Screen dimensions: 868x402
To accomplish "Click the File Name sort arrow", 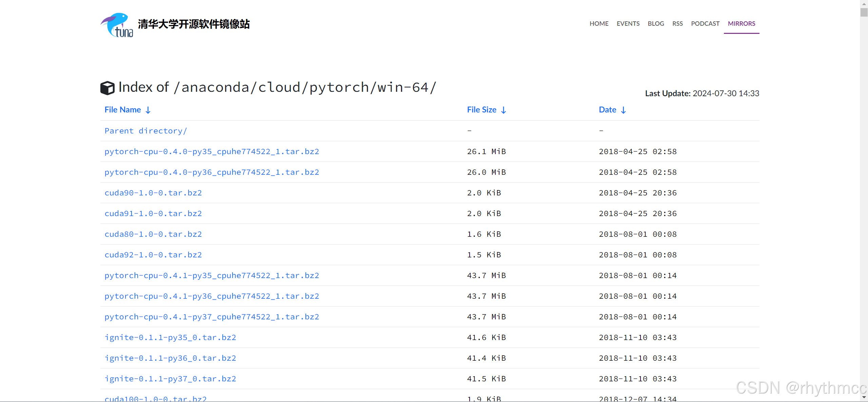I will (148, 110).
